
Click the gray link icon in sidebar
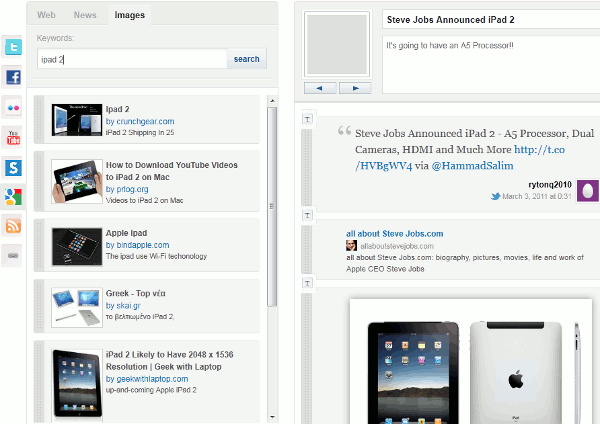[14, 256]
